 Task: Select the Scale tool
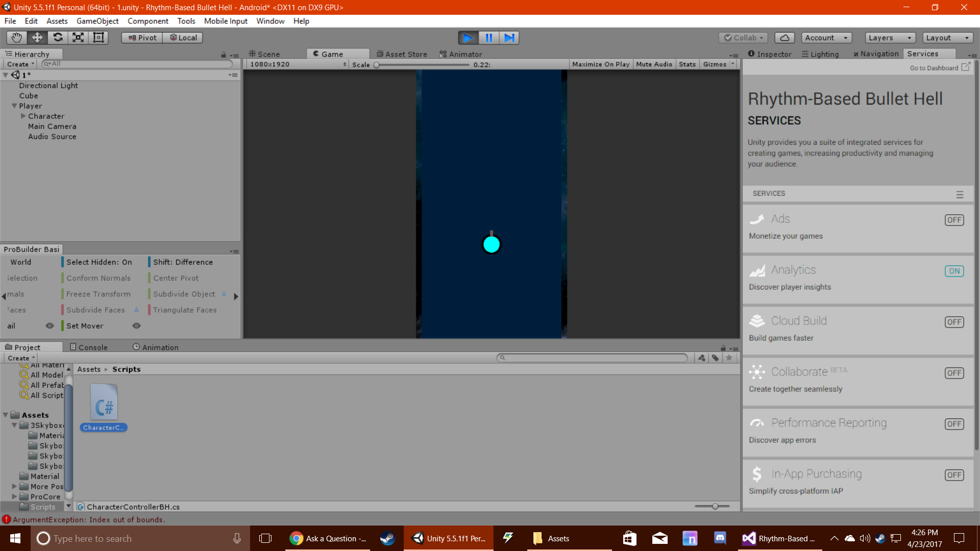78,38
